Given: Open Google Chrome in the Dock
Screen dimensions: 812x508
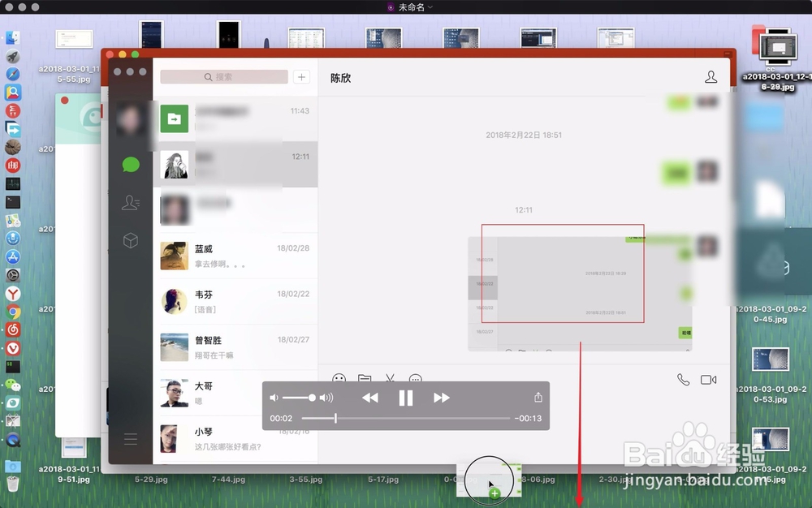Looking at the screenshot, I should coord(13,312).
